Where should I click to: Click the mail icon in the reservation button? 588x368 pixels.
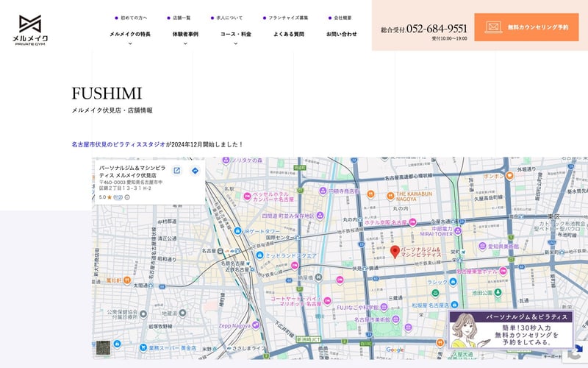point(493,27)
